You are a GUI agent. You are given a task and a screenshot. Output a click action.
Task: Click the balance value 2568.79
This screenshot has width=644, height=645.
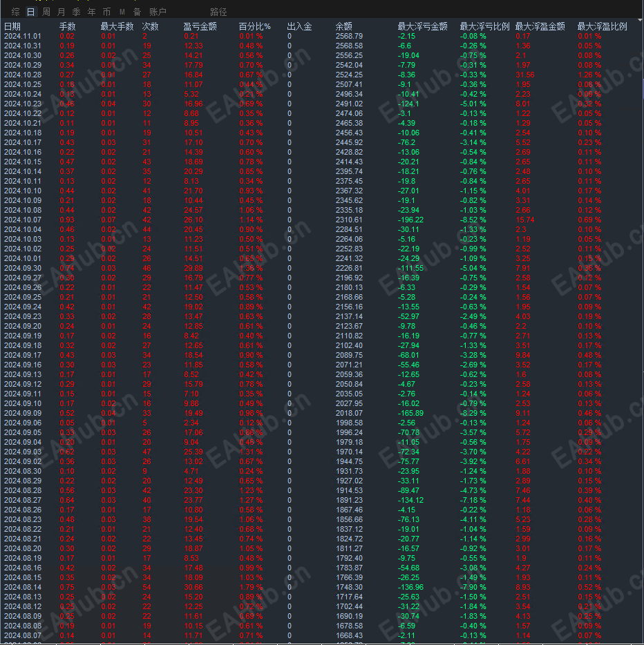pyautogui.click(x=349, y=36)
